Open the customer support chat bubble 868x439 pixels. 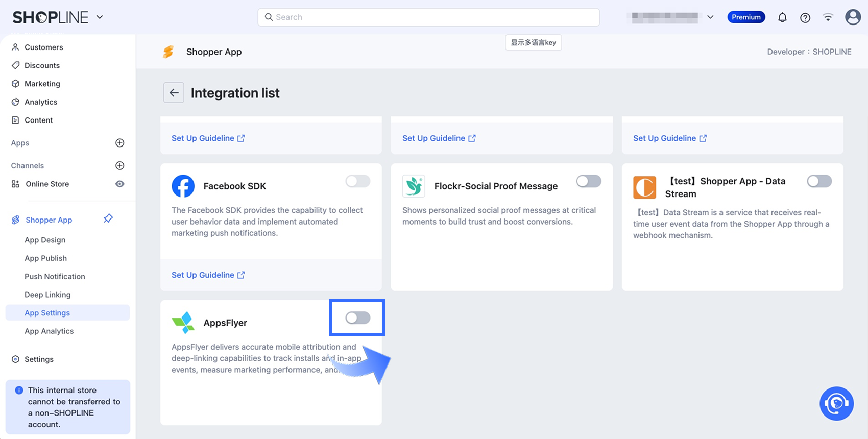(836, 404)
